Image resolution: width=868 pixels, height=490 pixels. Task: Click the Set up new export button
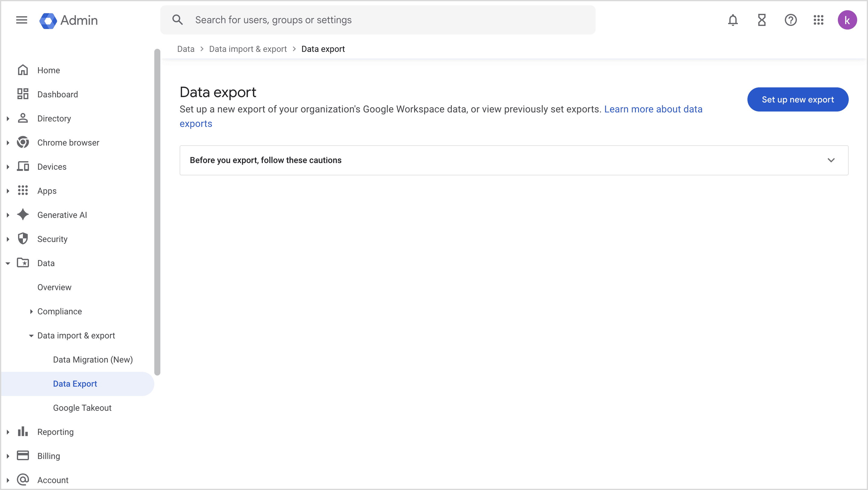point(797,99)
